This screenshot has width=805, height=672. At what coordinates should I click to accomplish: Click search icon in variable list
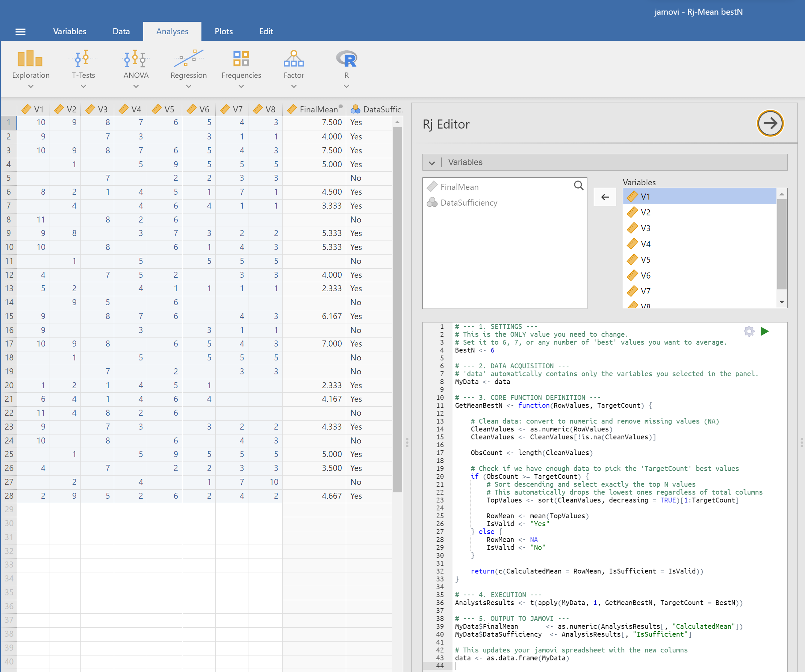click(578, 186)
